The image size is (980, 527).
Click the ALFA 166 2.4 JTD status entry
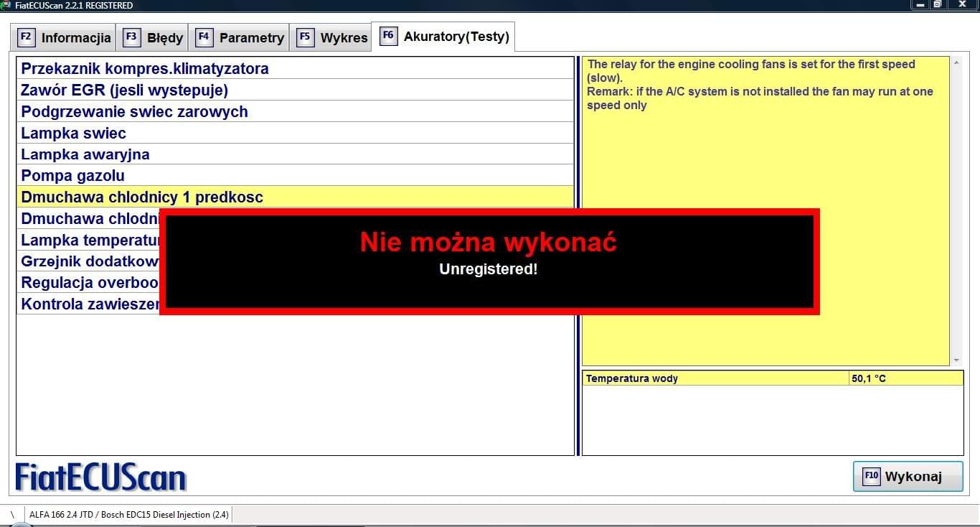point(129,515)
